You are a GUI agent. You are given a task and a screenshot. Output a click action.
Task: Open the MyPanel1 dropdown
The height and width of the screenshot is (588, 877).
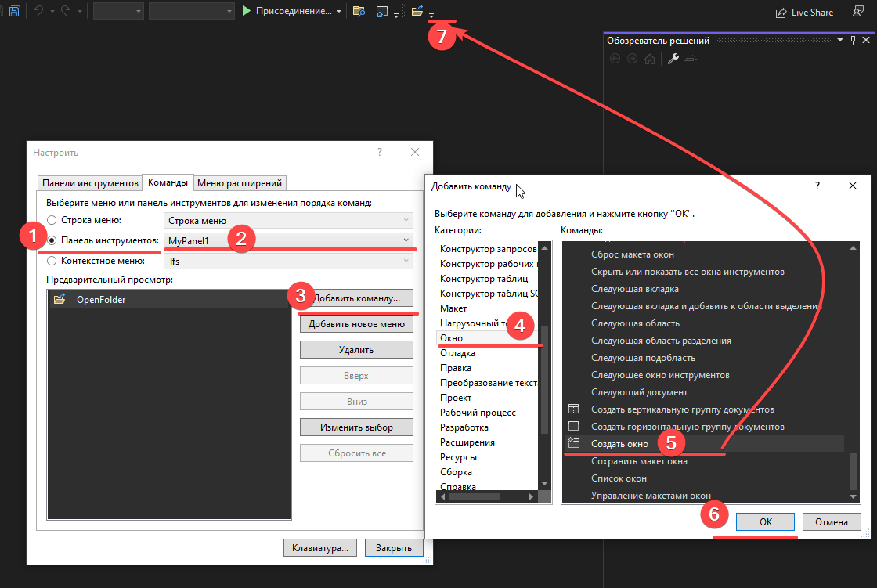(x=405, y=240)
